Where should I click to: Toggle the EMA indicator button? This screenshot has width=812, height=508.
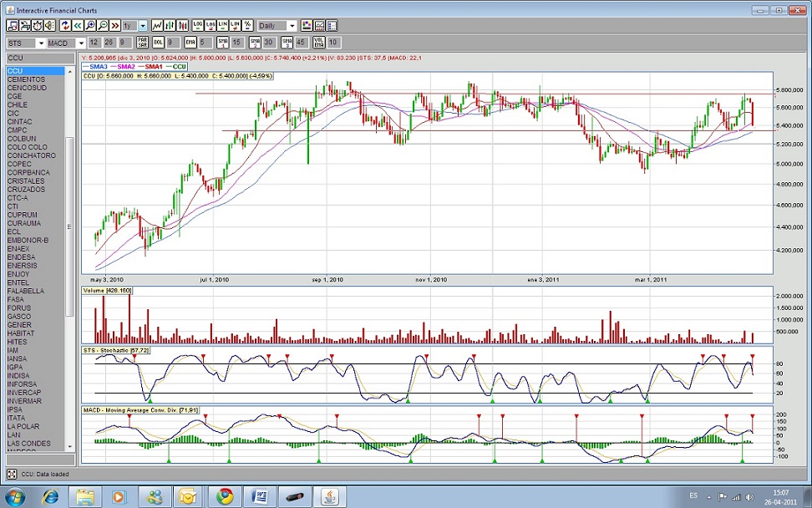[190, 43]
